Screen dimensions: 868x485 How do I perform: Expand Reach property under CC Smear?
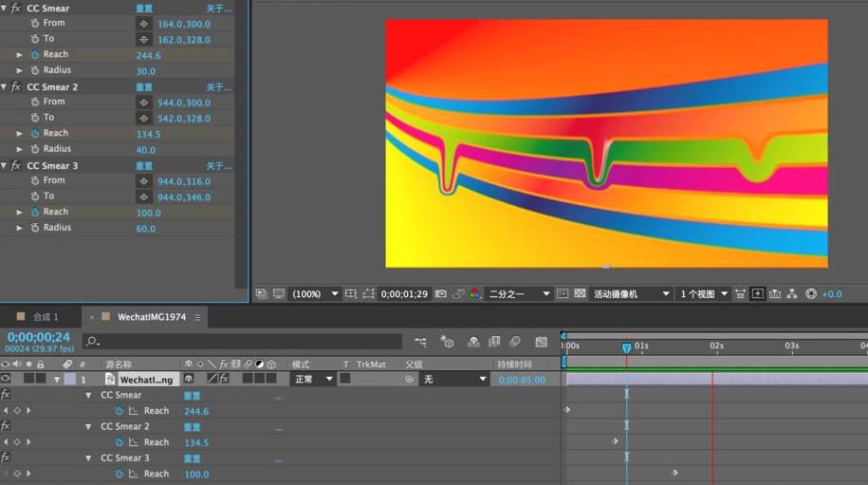click(19, 55)
